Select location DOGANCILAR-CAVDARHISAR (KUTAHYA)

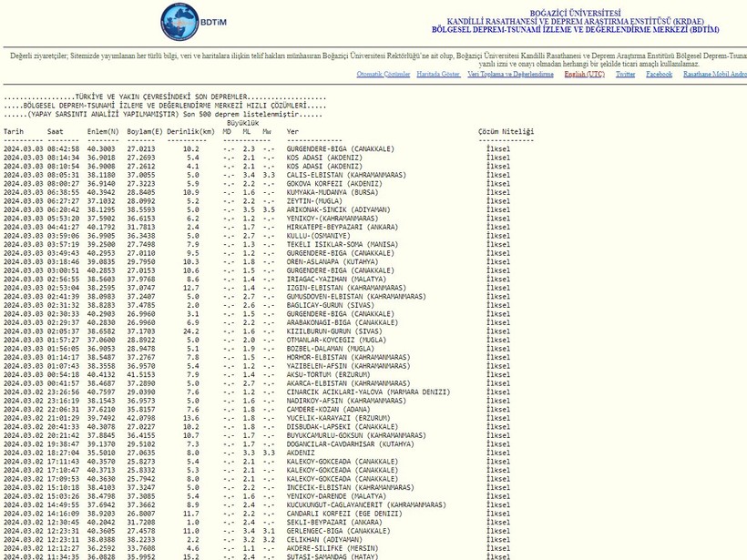click(350, 444)
